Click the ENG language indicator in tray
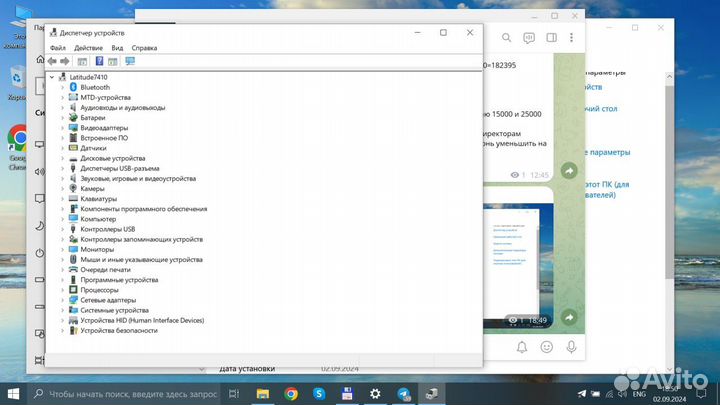Screen dimensions: 720x405 click(639, 394)
